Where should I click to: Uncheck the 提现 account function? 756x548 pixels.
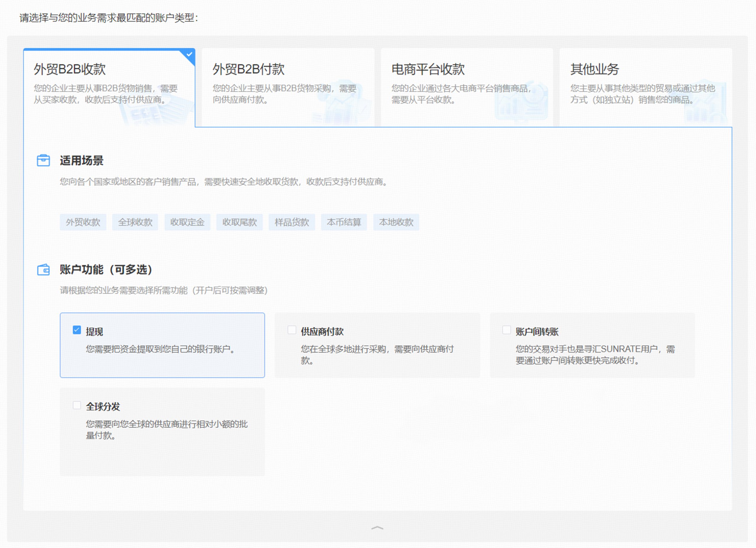click(77, 329)
